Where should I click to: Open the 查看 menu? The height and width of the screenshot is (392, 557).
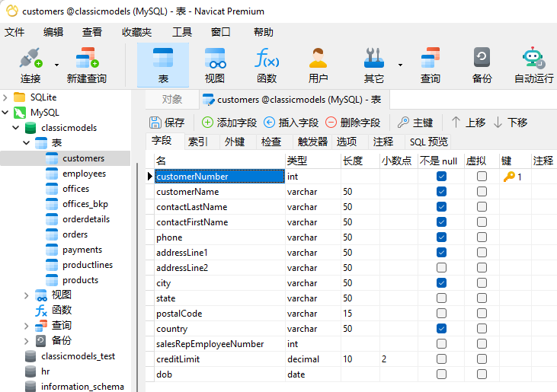click(92, 32)
